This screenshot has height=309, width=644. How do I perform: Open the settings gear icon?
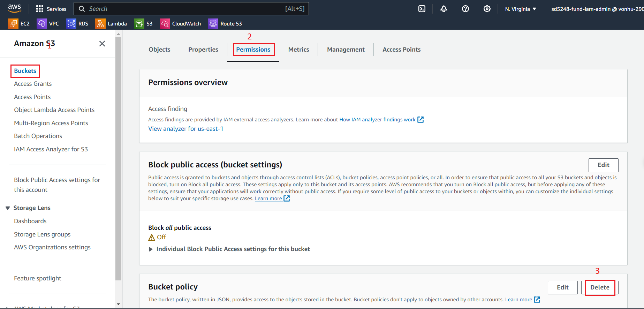point(487,9)
